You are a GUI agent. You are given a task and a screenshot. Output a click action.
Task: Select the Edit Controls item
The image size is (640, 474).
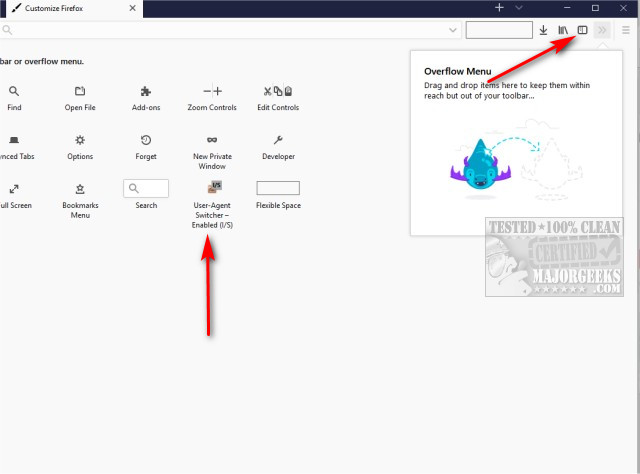coord(278,98)
